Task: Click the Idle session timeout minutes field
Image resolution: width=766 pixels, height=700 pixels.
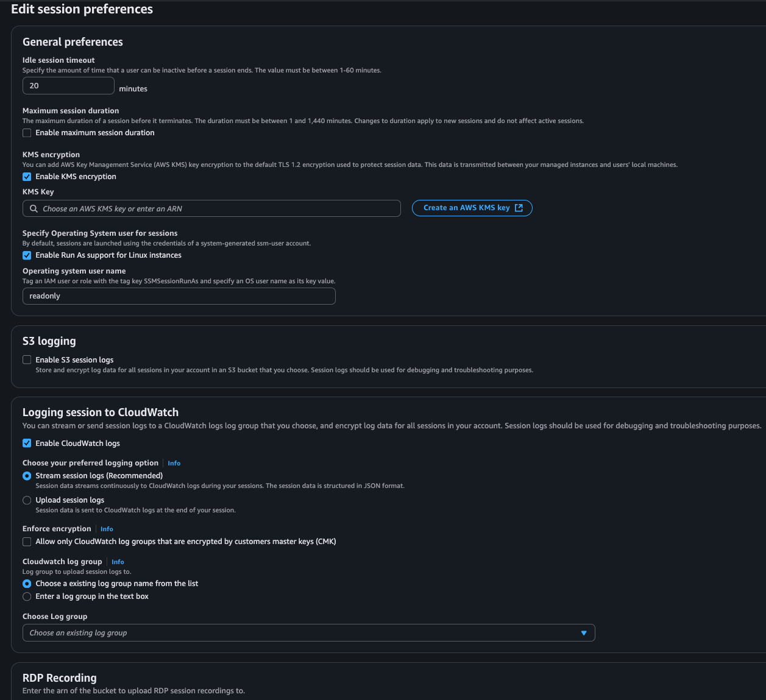Action: pyautogui.click(x=68, y=86)
